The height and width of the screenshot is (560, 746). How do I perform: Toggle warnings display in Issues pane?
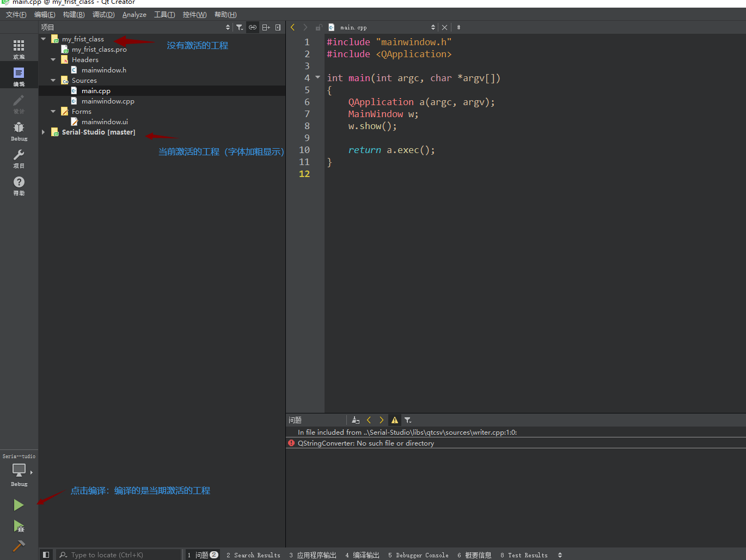coord(395,420)
